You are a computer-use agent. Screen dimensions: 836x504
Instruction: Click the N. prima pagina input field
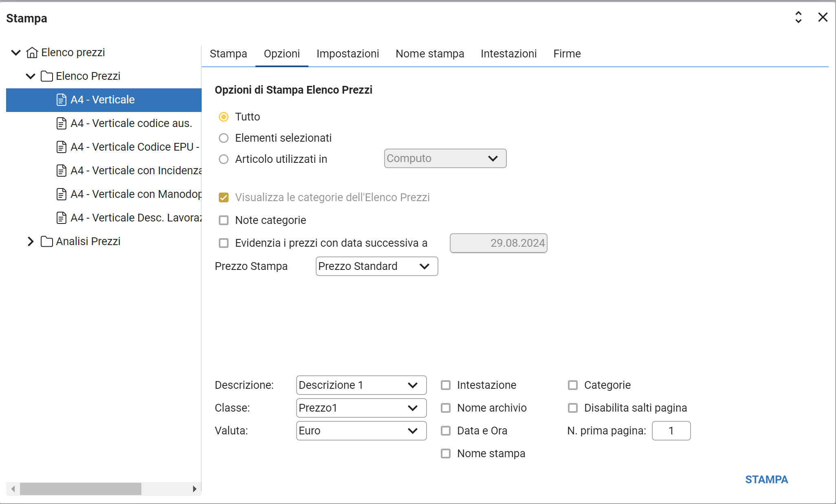click(x=671, y=431)
